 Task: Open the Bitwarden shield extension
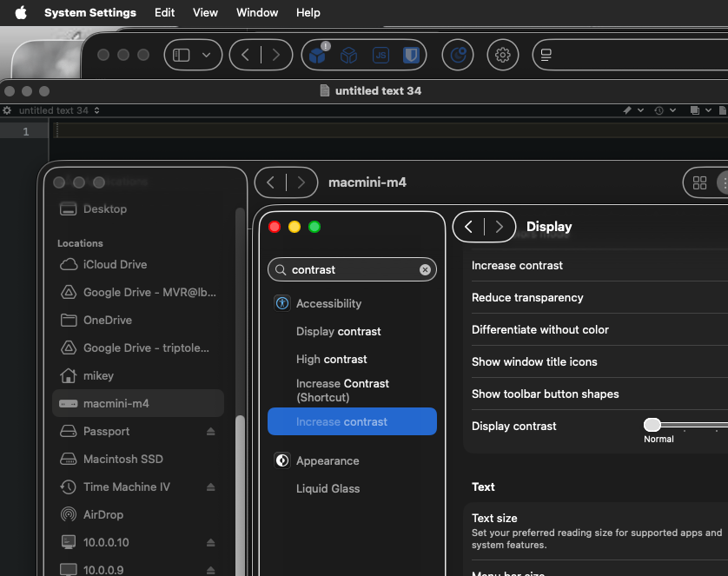[411, 56]
